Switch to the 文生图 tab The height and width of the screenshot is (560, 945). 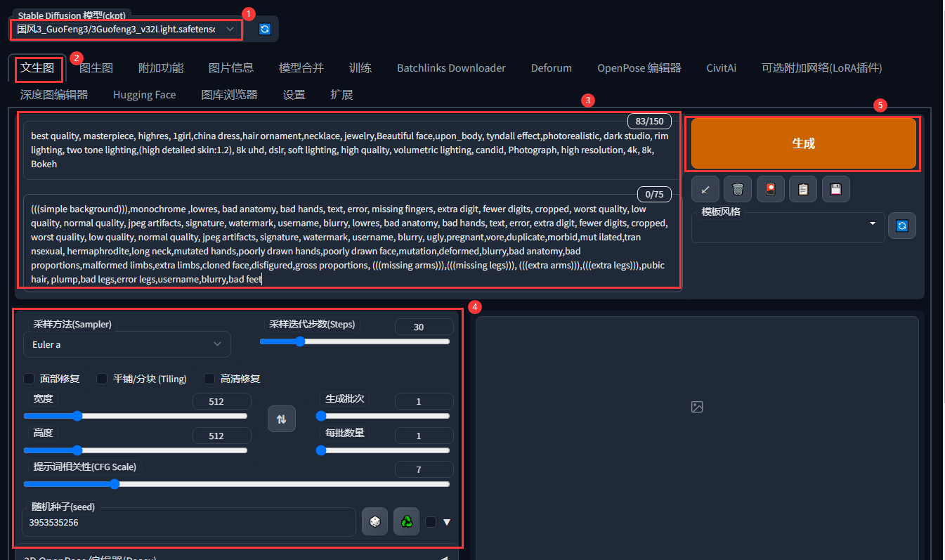pos(37,68)
